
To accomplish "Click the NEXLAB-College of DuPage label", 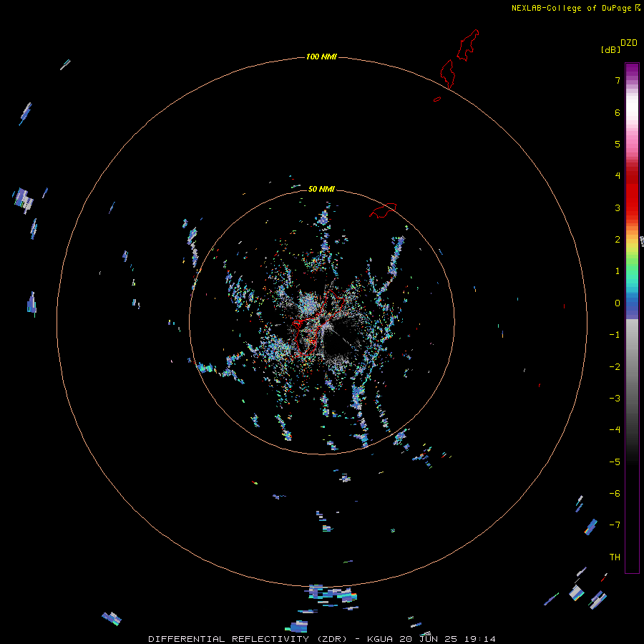I will [571, 8].
